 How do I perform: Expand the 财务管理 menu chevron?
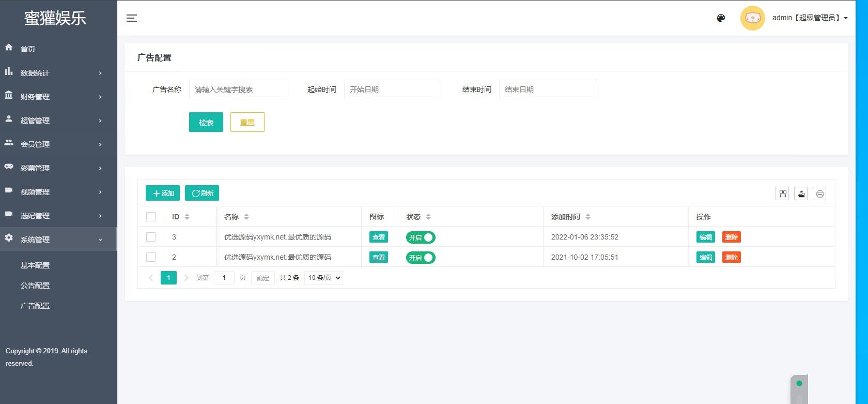[100, 97]
